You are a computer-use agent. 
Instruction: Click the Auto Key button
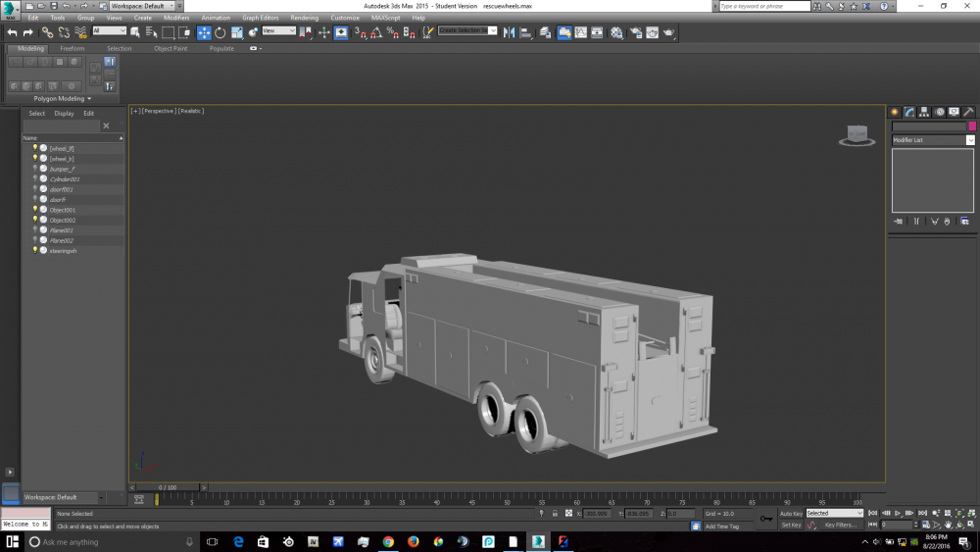[x=791, y=513]
